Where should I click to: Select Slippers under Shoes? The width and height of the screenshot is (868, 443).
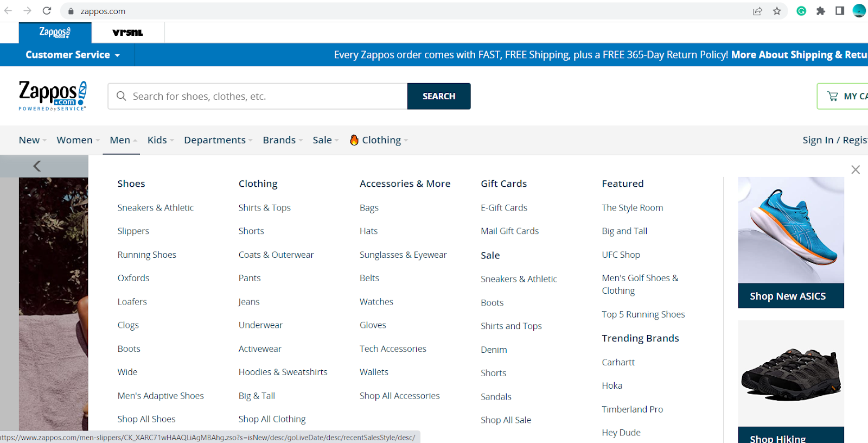pos(133,231)
